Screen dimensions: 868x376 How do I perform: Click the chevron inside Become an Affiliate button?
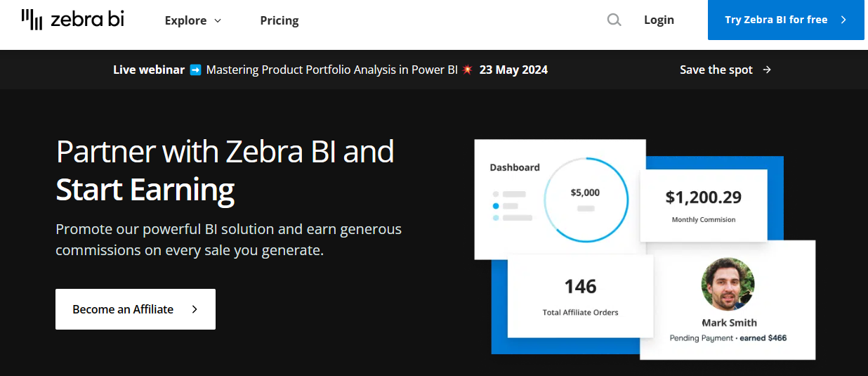tap(195, 309)
